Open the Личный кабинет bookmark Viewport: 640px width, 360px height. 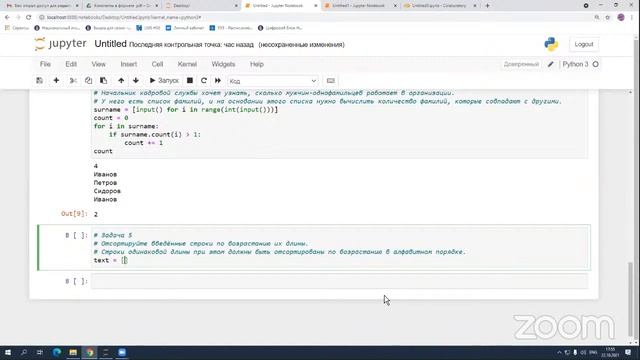click(184, 28)
